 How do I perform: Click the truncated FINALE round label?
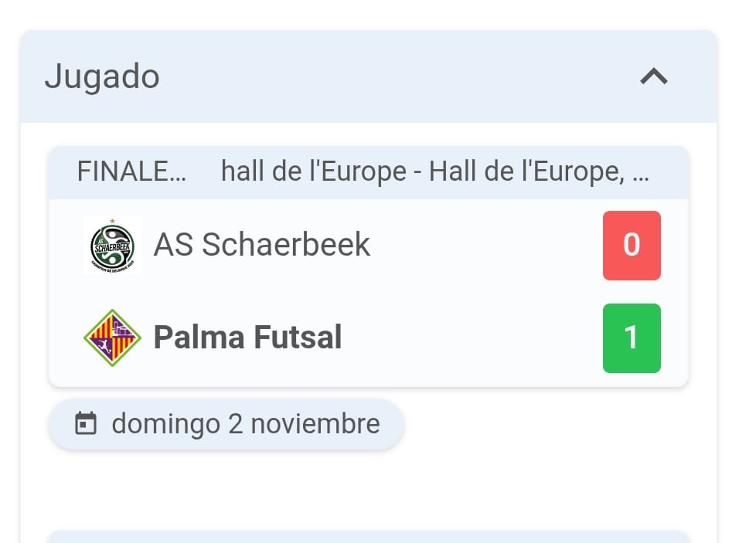[122, 171]
